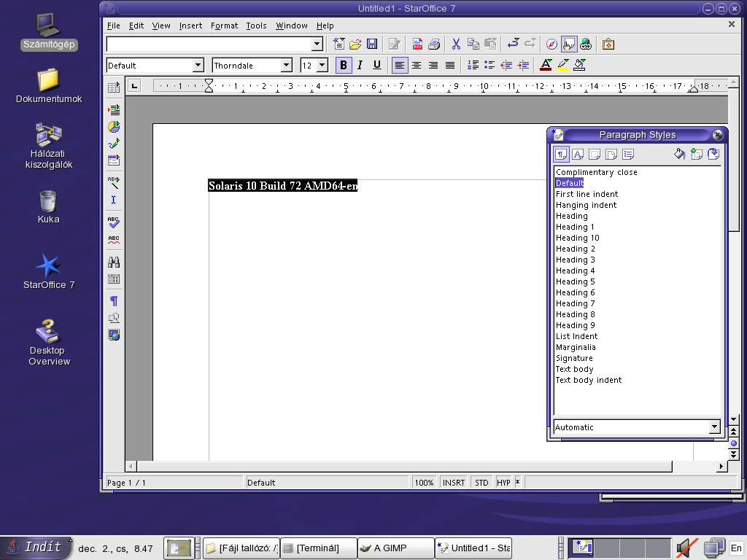
Task: Open the paragraph style dropdown showing Default
Action: (198, 65)
